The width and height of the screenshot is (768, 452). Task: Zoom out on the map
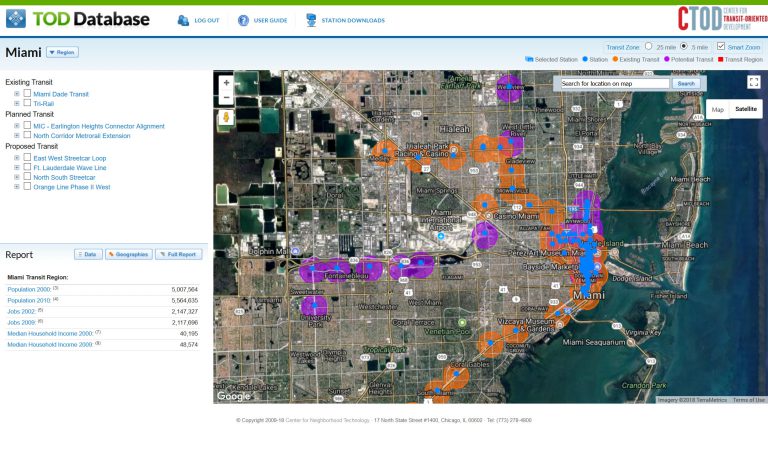pos(227,98)
